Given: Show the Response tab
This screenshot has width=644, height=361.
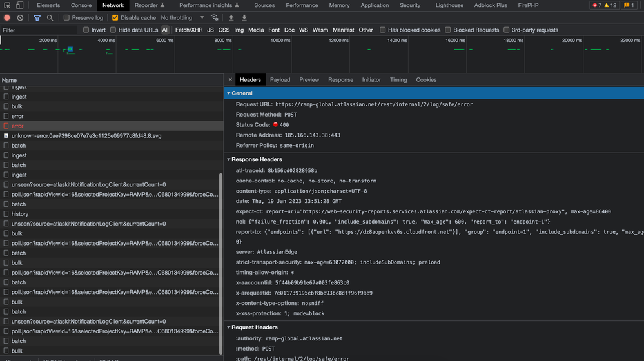Looking at the screenshot, I should click(340, 80).
